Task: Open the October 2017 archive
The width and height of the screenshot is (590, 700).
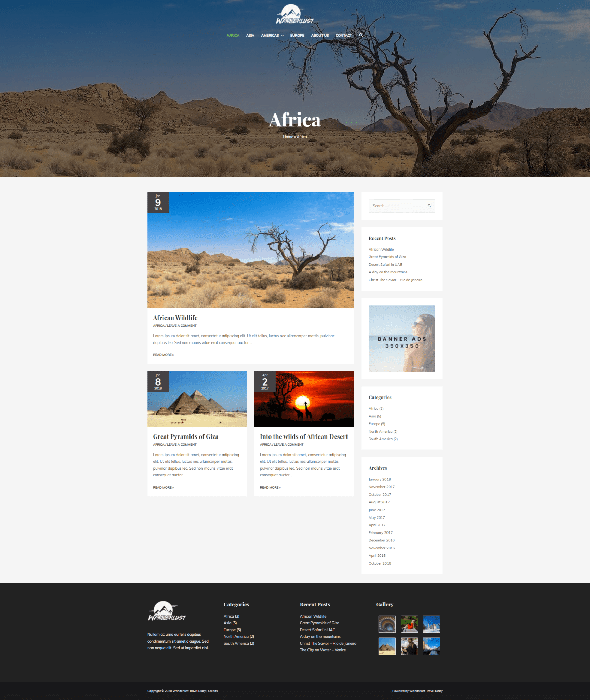Action: tap(380, 495)
